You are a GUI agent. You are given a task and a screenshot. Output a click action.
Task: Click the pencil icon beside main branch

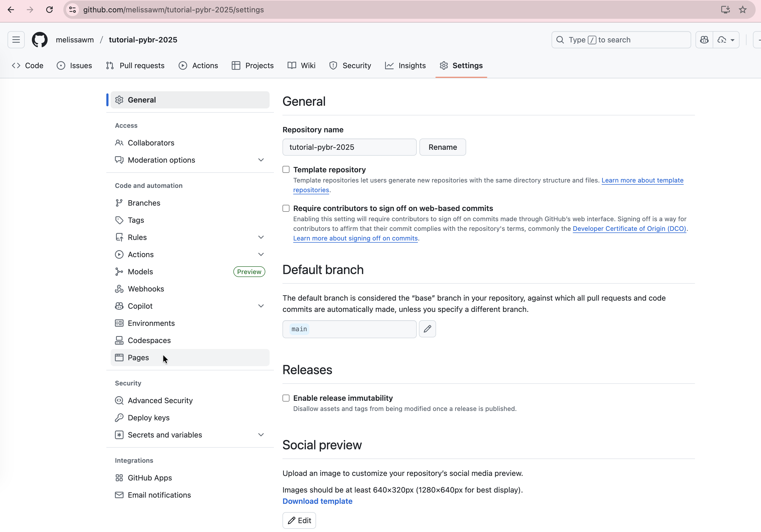tap(427, 329)
